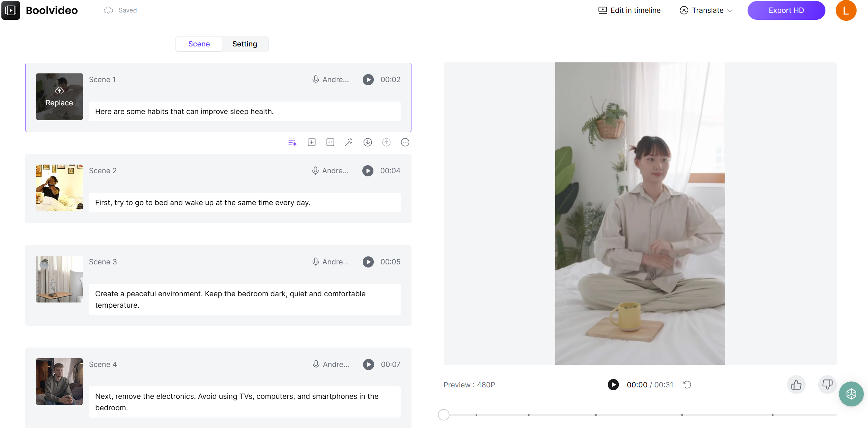Move scene down with arrow icon
This screenshot has width=868, height=430.
point(368,142)
